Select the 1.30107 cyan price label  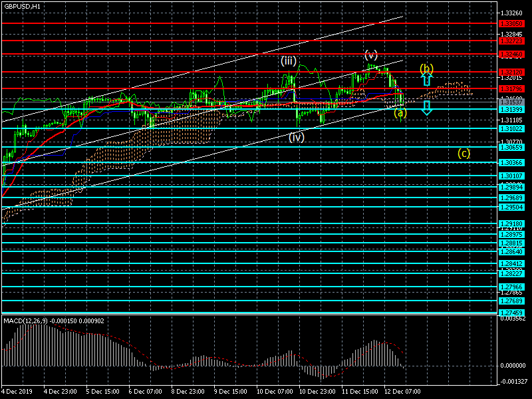coord(511,176)
